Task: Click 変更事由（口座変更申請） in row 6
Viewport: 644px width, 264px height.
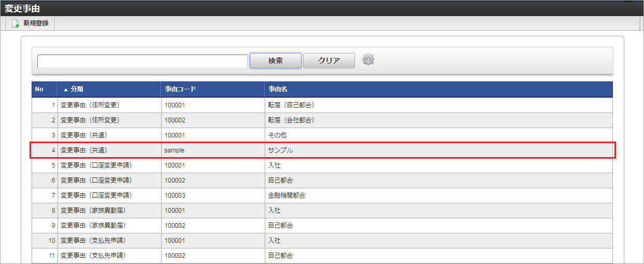Action: 96,180
